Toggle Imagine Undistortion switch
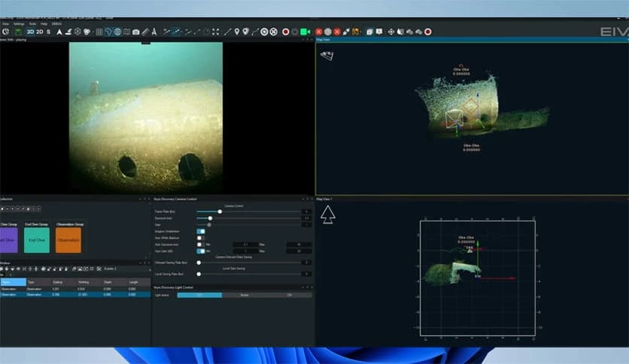Screen dimensions: 629x364 201,231
